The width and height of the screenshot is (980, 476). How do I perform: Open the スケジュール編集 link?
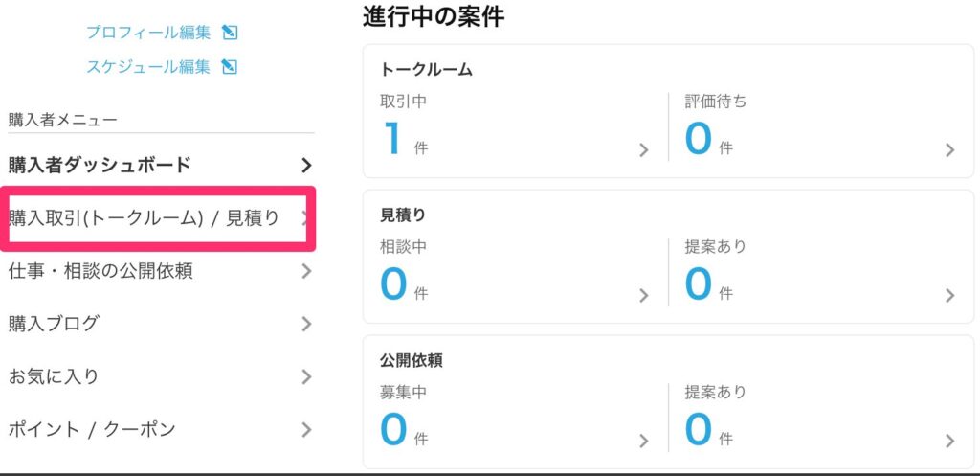coord(148,66)
